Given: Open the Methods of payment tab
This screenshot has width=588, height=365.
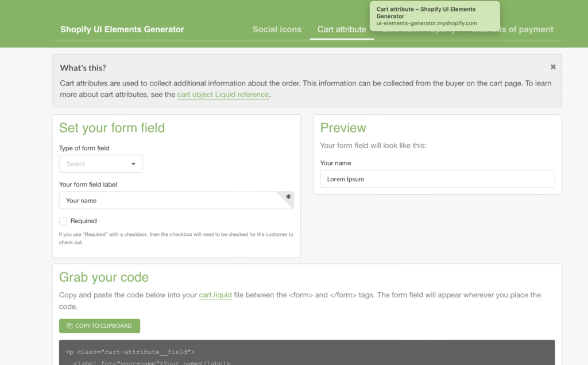Looking at the screenshot, I should (x=512, y=29).
